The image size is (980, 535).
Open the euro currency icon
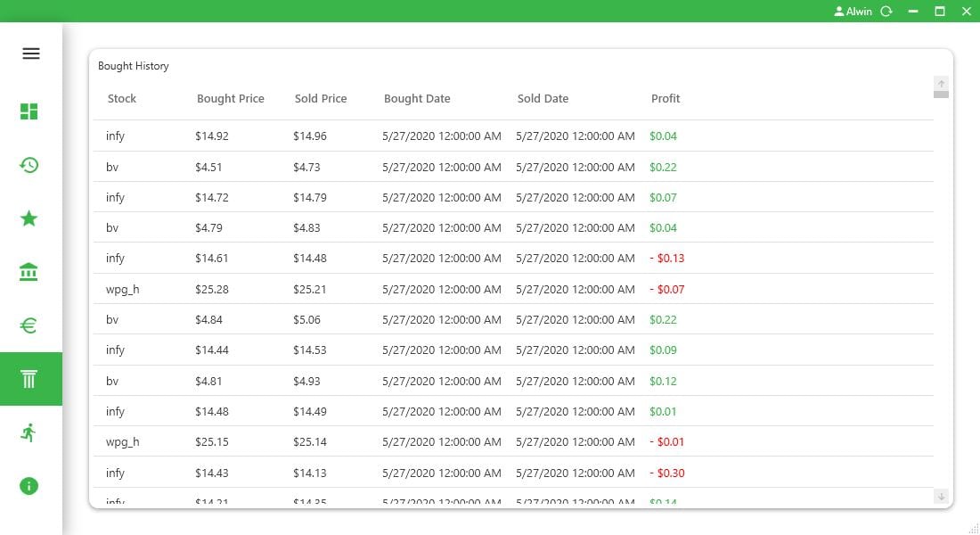pos(29,325)
